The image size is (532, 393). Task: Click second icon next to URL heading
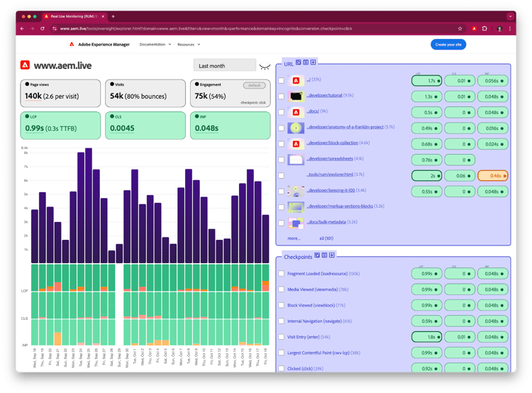pos(306,62)
